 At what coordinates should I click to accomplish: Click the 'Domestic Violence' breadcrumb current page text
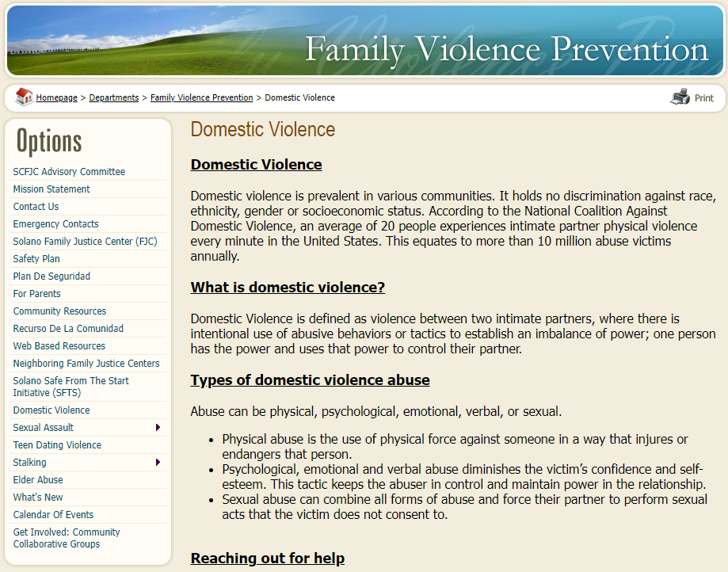point(299,97)
